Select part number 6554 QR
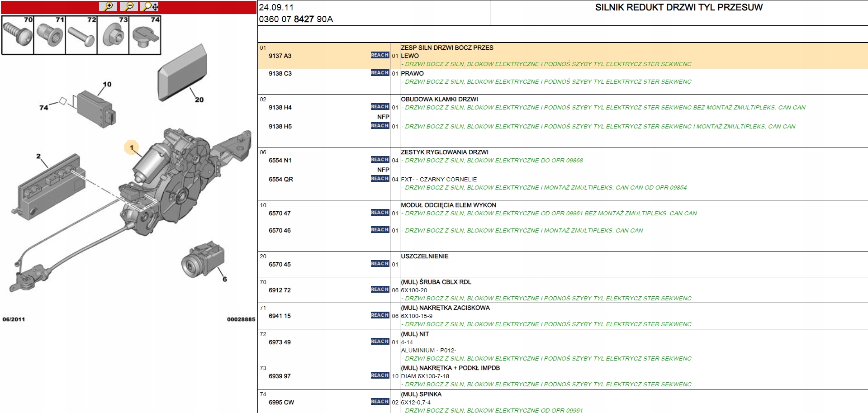The height and width of the screenshot is (413, 868). point(281,179)
